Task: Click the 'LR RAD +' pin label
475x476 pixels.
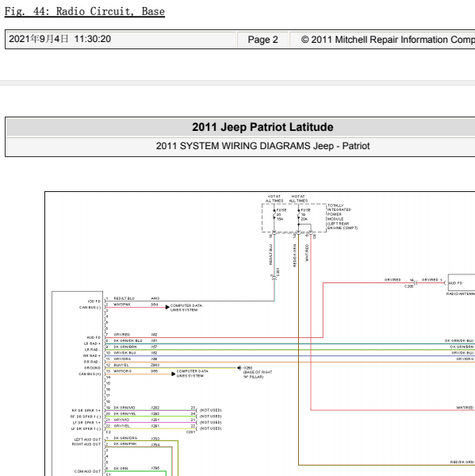Action: [x=92, y=344]
